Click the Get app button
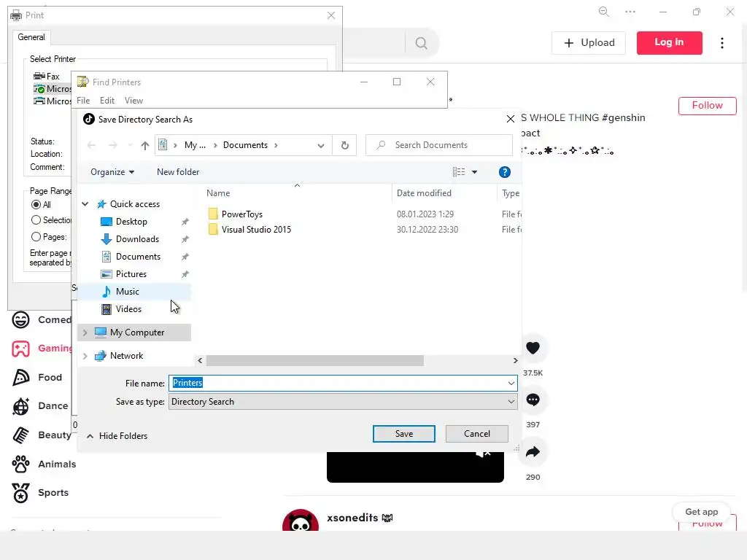The image size is (747, 560). 701,512
